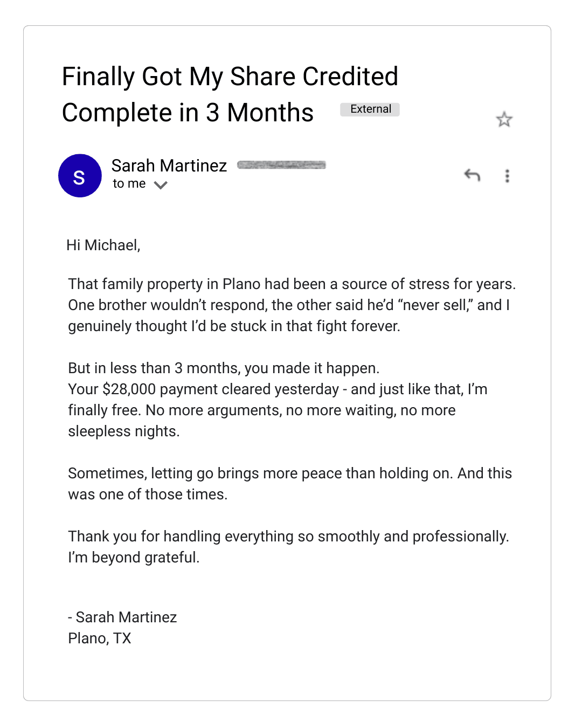Image resolution: width=582 pixels, height=728 pixels.
Task: Click the blurred sender email address
Action: click(281, 165)
